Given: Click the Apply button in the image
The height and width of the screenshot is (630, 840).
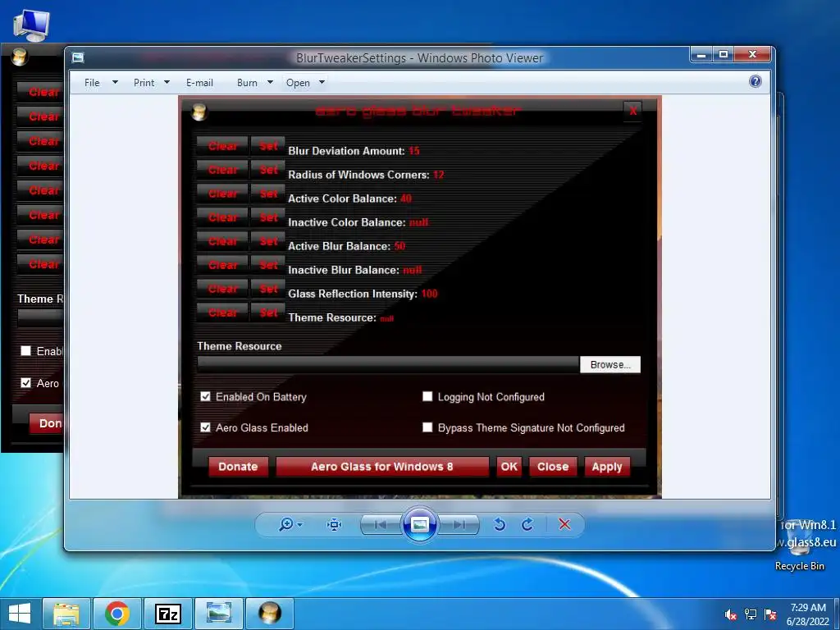Looking at the screenshot, I should point(607,467).
